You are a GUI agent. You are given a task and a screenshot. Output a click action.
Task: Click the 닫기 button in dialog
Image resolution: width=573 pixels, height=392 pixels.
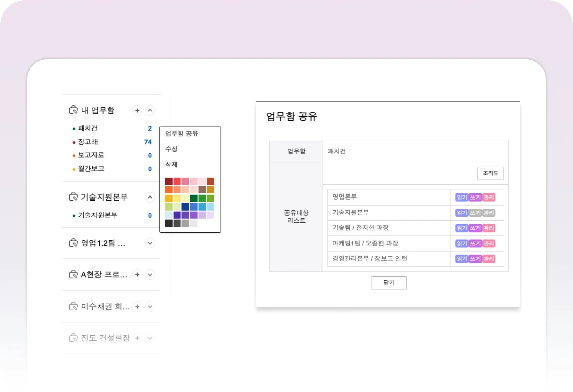(x=389, y=283)
